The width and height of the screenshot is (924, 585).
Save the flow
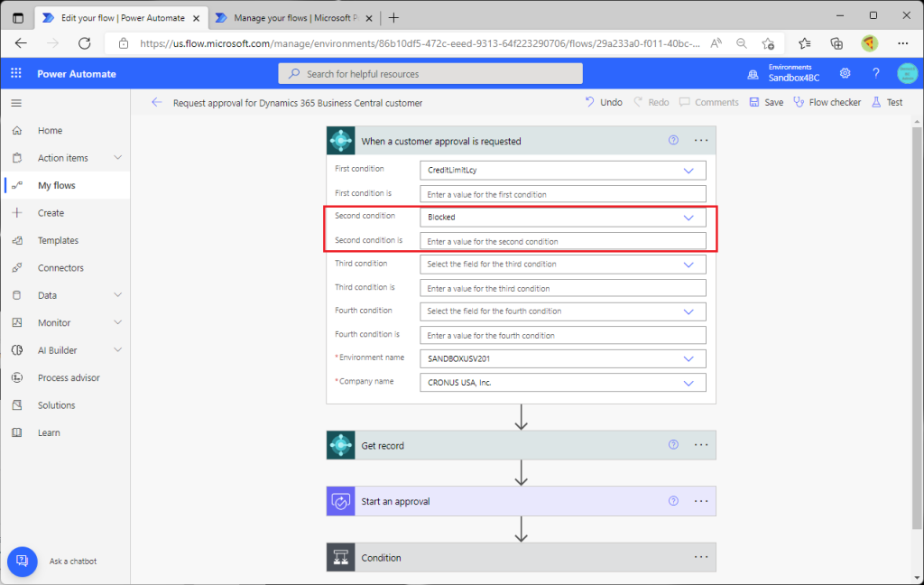pyautogui.click(x=766, y=102)
